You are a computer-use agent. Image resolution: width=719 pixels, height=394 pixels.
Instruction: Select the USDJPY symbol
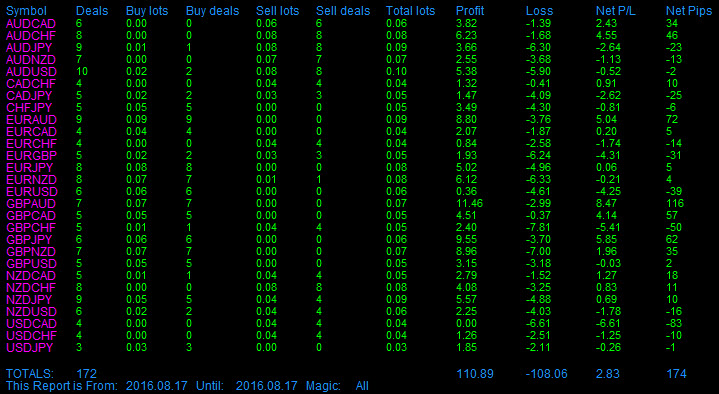29,347
